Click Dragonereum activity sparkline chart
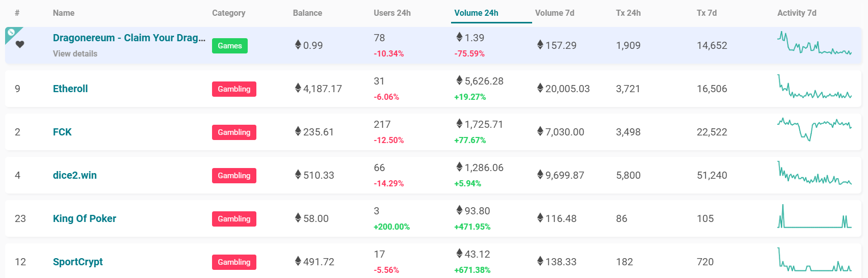 814,43
